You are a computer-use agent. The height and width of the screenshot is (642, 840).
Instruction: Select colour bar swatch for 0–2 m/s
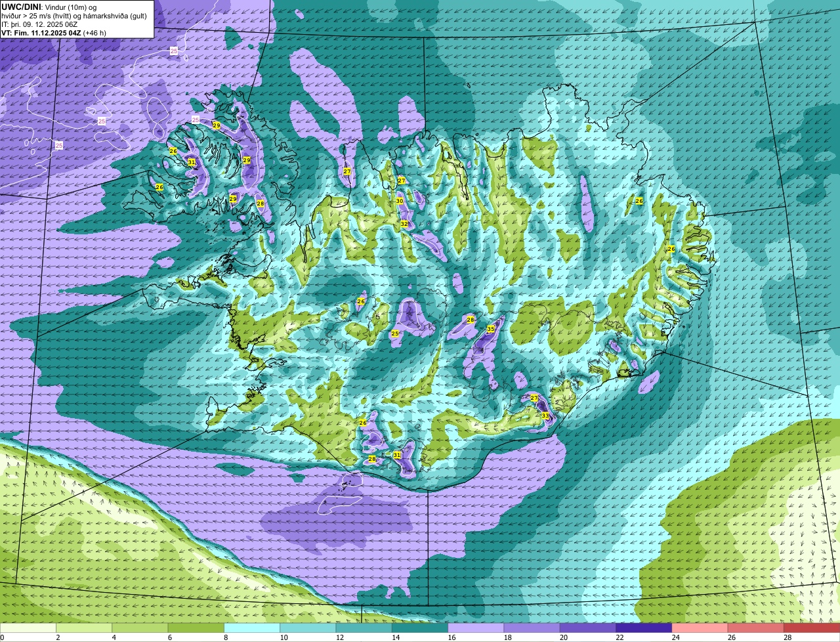click(x=28, y=628)
